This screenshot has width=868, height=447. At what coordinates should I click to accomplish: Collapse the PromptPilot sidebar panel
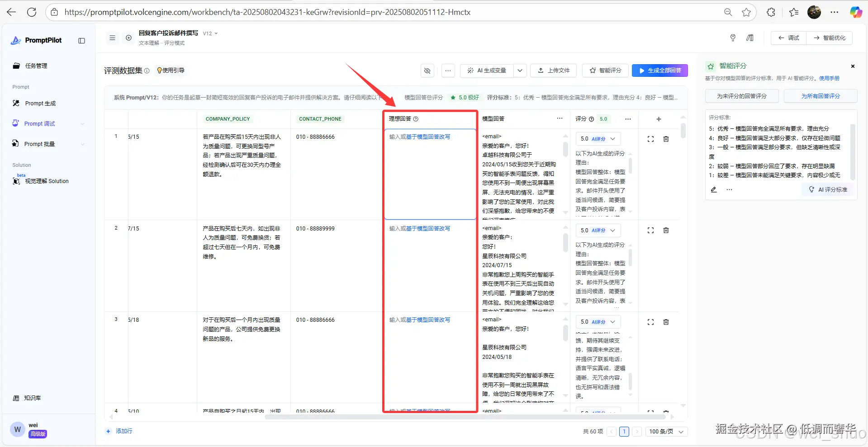(x=81, y=41)
